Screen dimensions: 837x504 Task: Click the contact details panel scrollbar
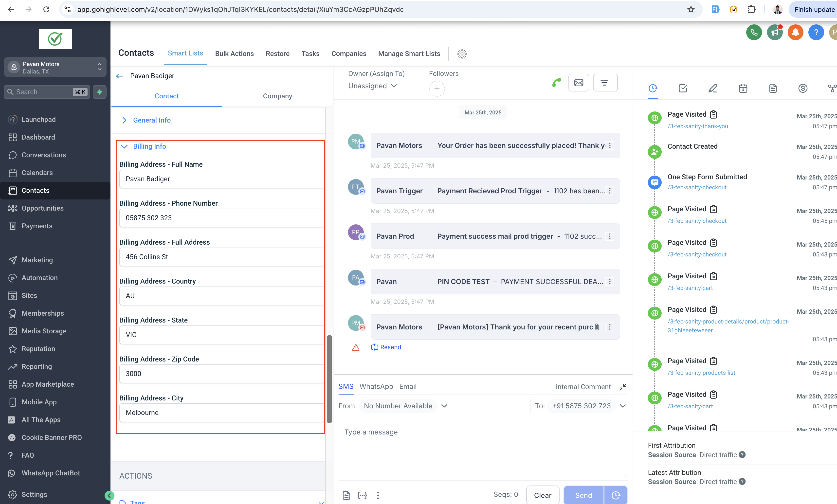tap(329, 379)
